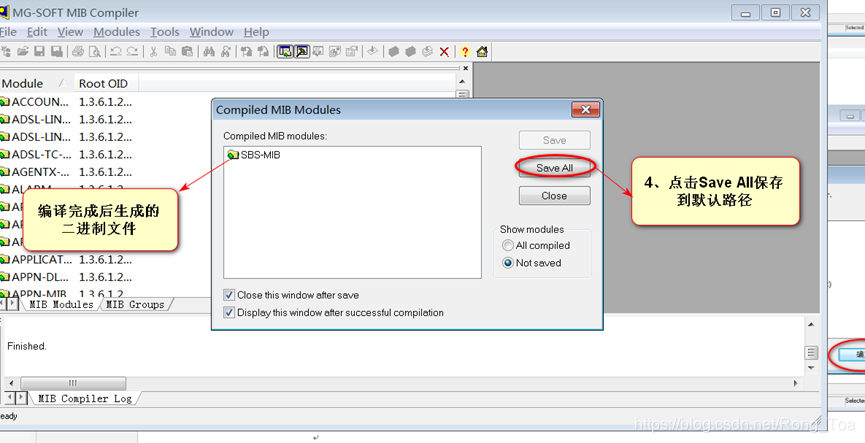Select the APPN-MIB module row

click(62, 293)
